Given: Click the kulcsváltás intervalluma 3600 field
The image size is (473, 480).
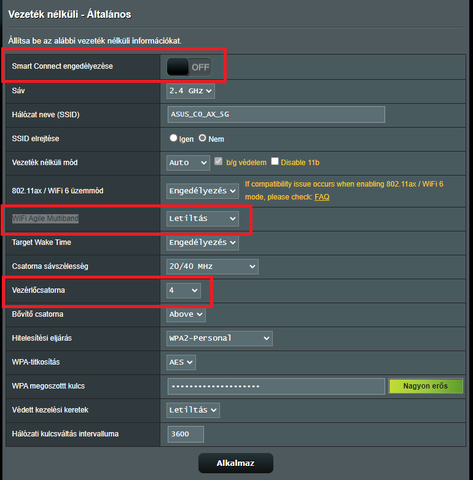Looking at the screenshot, I should coord(186,434).
